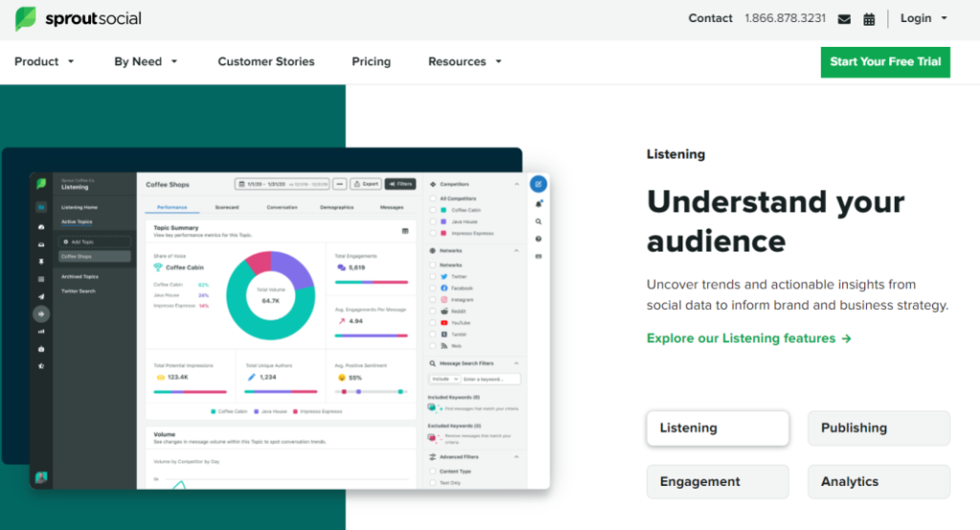980x530 pixels.
Task: Toggle the Coffee Cabin competitor checkbox
Action: click(434, 210)
